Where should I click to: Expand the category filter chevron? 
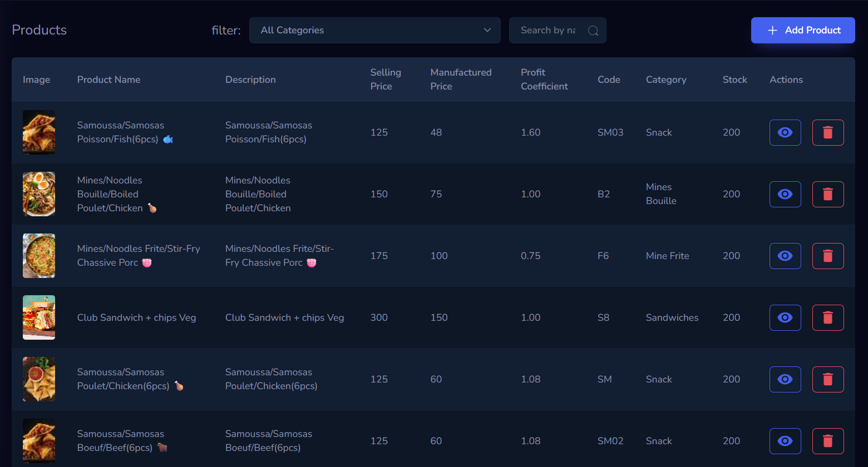point(487,30)
